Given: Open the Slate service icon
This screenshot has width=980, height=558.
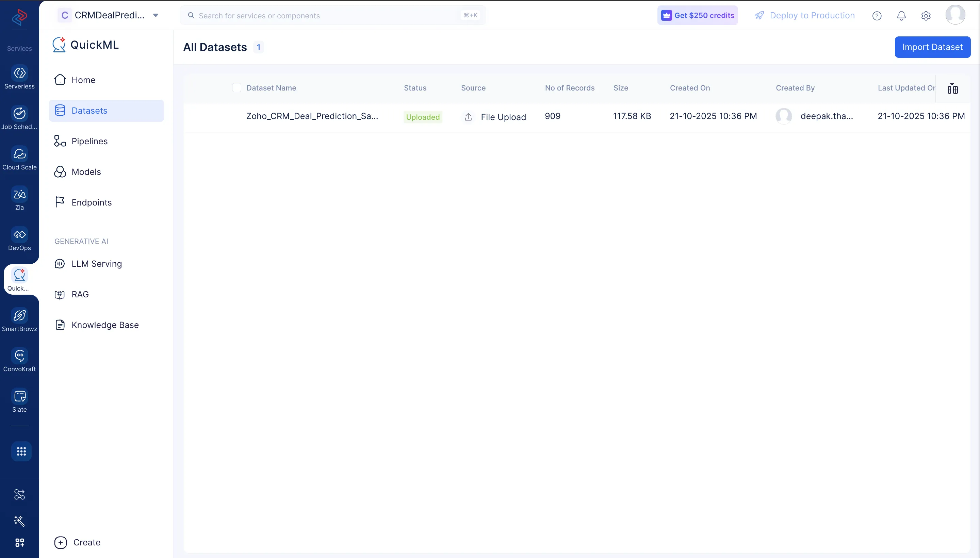Looking at the screenshot, I should point(19,397).
